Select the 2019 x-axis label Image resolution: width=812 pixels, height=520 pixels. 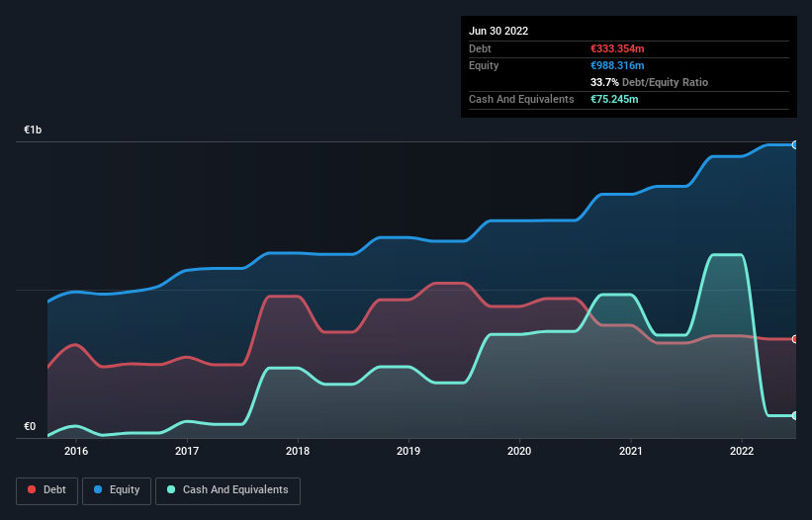(x=408, y=451)
